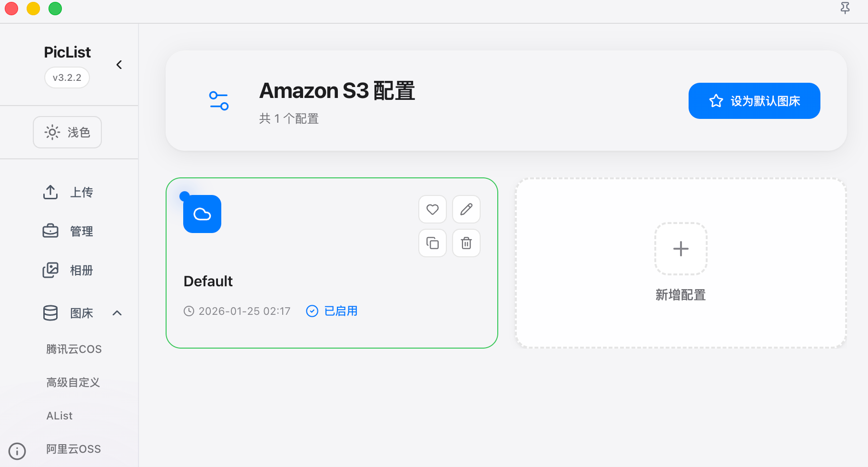Collapse the sidebar with the left chevron
The image size is (868, 467).
(x=119, y=65)
